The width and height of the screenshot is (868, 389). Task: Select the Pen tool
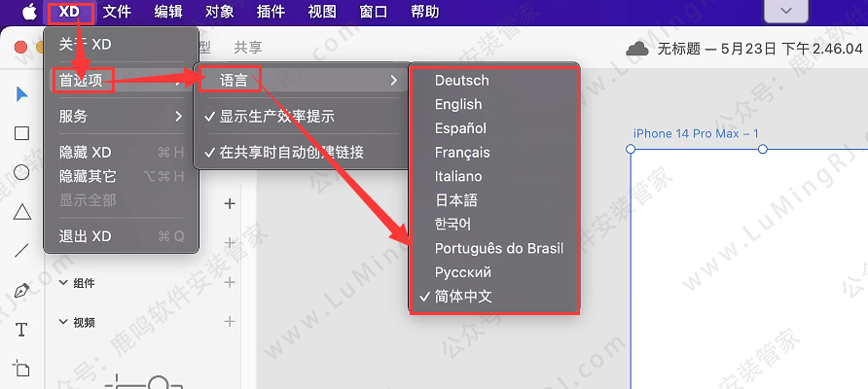click(x=21, y=291)
